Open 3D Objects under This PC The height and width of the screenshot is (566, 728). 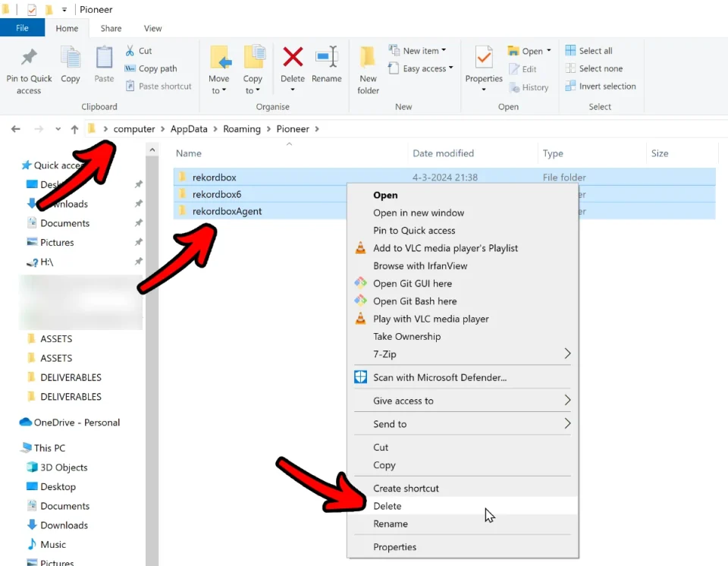(57, 467)
